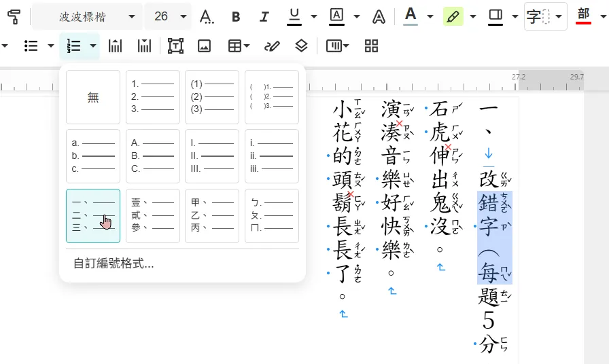This screenshot has width=609, height=364.
Task: Expand font color dropdown arrow
Action: [x=430, y=17]
